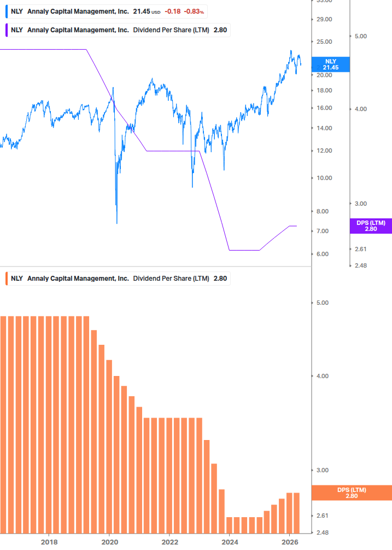The width and height of the screenshot is (392, 550).
Task: Click the 2.48 label on lower pane axis
Action: [322, 532]
